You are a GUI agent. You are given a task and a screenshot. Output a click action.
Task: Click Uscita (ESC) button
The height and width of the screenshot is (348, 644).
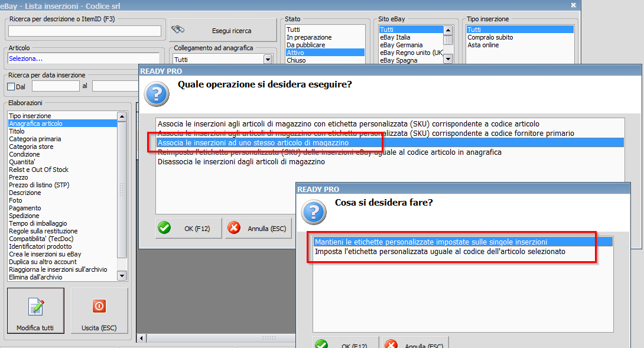point(99,311)
